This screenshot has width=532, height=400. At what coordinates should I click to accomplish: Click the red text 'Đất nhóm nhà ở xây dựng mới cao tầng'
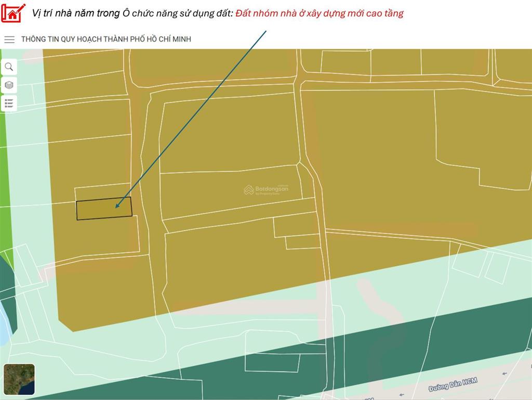point(319,14)
